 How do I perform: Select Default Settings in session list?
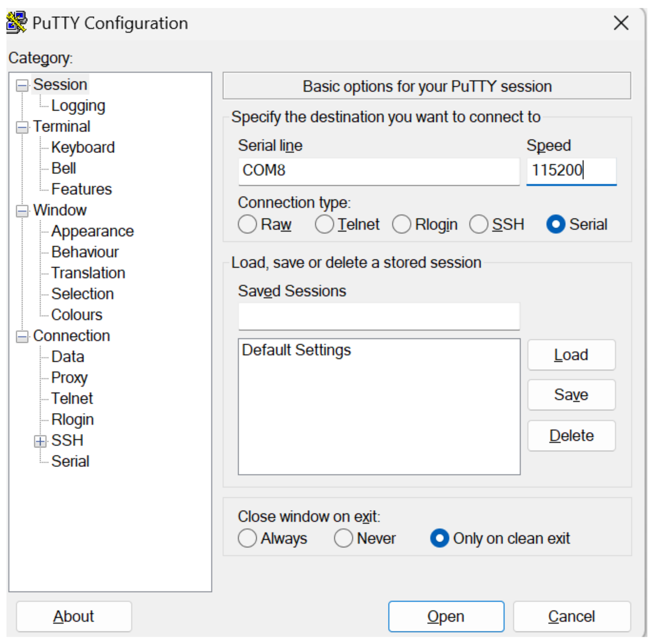(x=296, y=350)
